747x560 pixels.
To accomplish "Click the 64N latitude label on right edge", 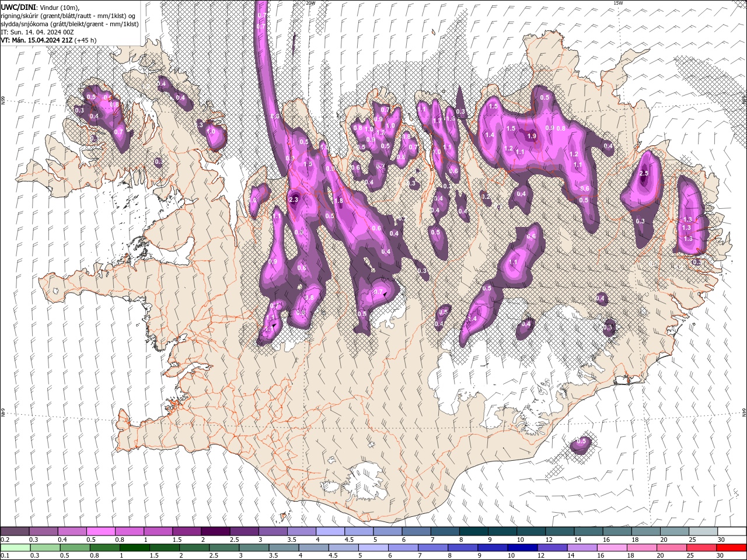I will coord(744,412).
